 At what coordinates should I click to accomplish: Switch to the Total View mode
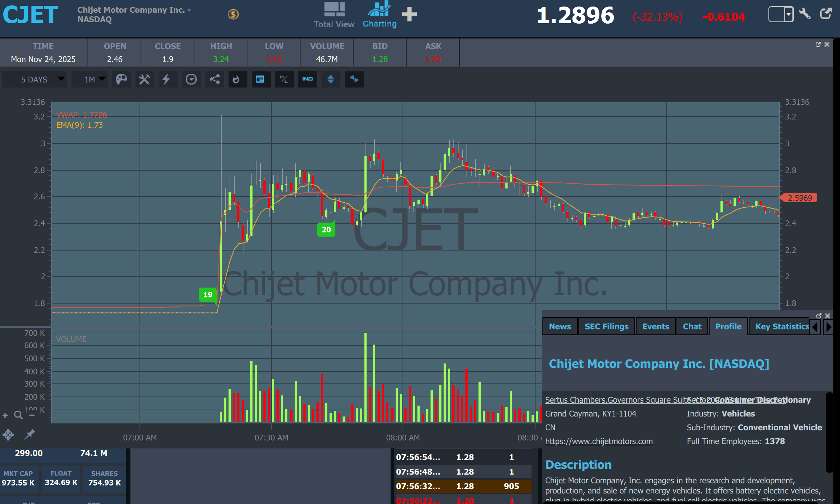[334, 15]
